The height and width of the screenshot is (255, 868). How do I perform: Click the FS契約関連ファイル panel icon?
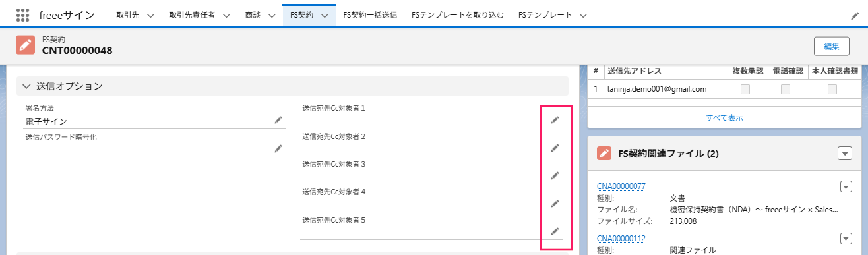(604, 154)
